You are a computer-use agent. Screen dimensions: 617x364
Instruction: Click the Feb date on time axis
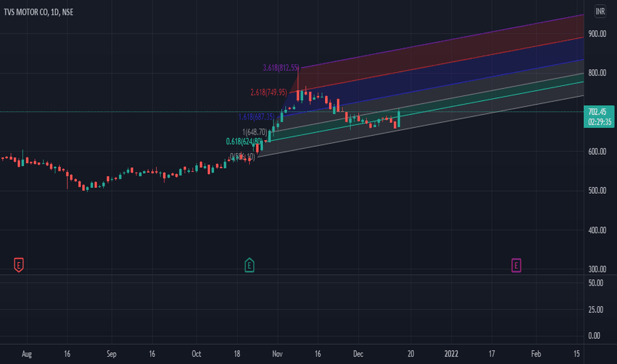536,354
